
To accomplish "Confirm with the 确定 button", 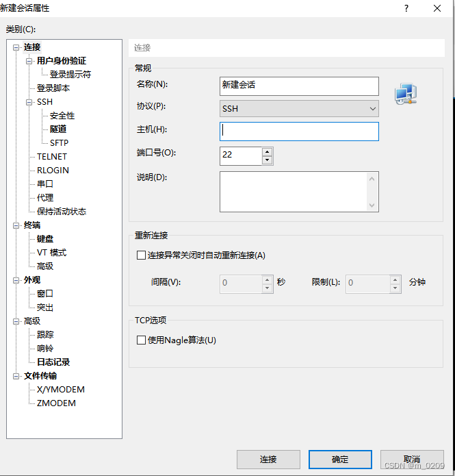I will 340,460.
